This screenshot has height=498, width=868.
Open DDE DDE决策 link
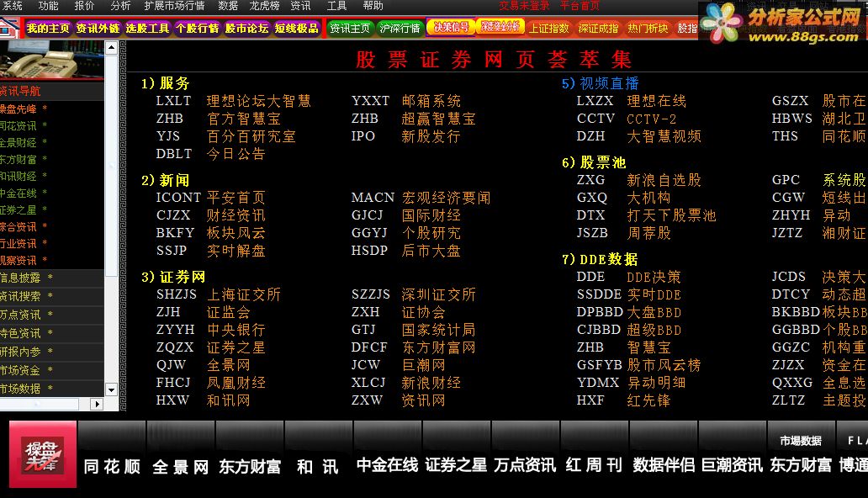629,277
